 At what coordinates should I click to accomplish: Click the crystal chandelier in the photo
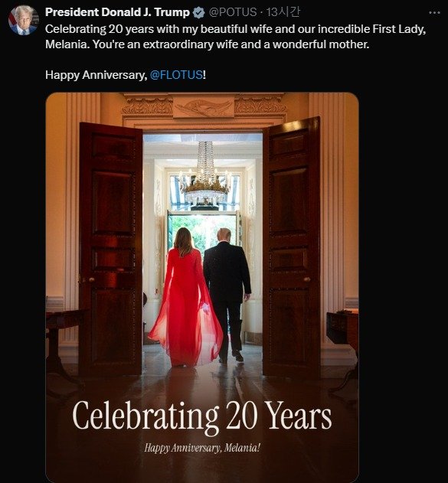205,174
